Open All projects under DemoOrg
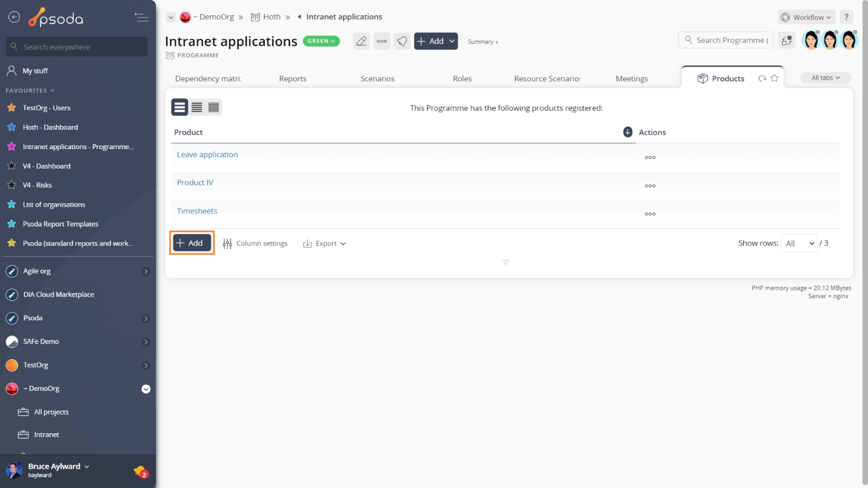This screenshot has height=488, width=868. [51, 412]
